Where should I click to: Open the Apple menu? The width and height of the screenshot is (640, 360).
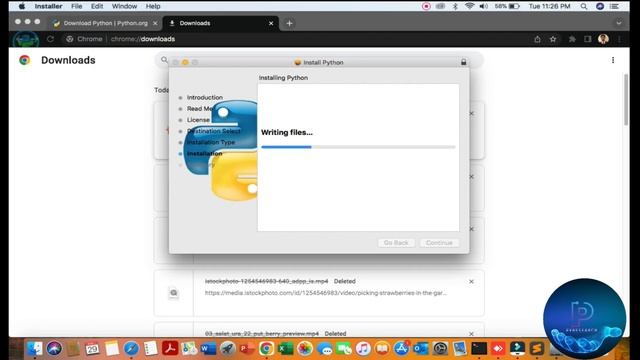(x=22, y=6)
